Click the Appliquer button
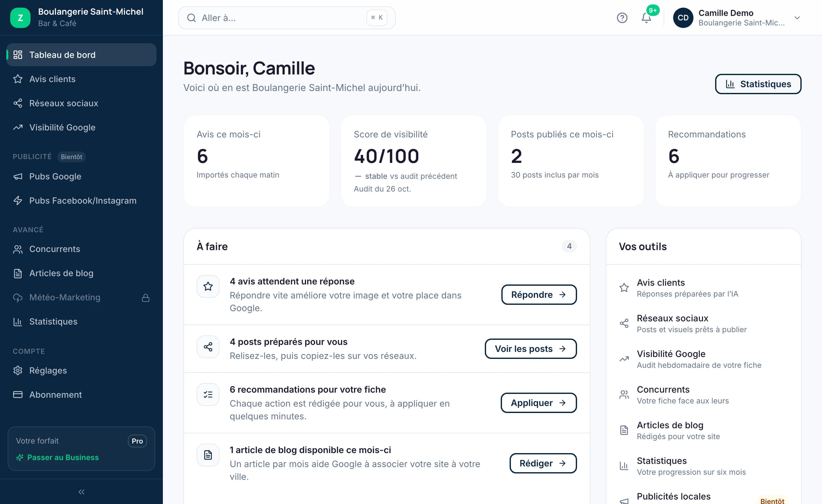 pyautogui.click(x=539, y=403)
